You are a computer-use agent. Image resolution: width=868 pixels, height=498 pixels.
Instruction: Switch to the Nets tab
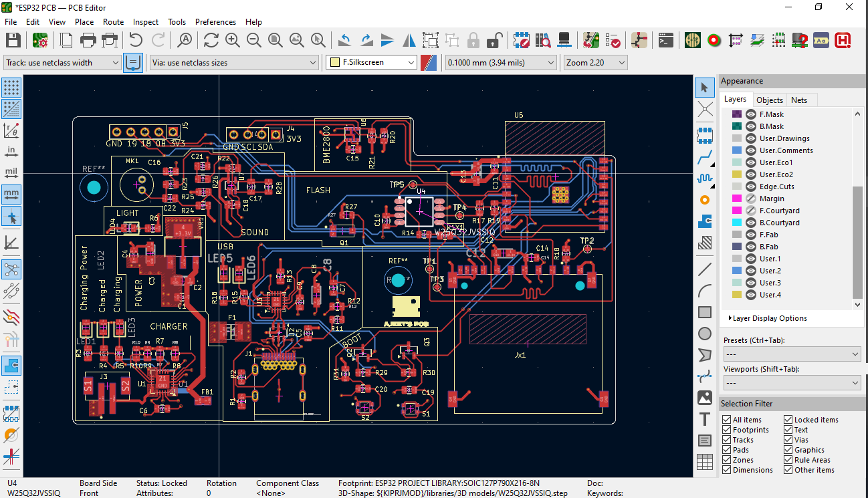click(799, 100)
